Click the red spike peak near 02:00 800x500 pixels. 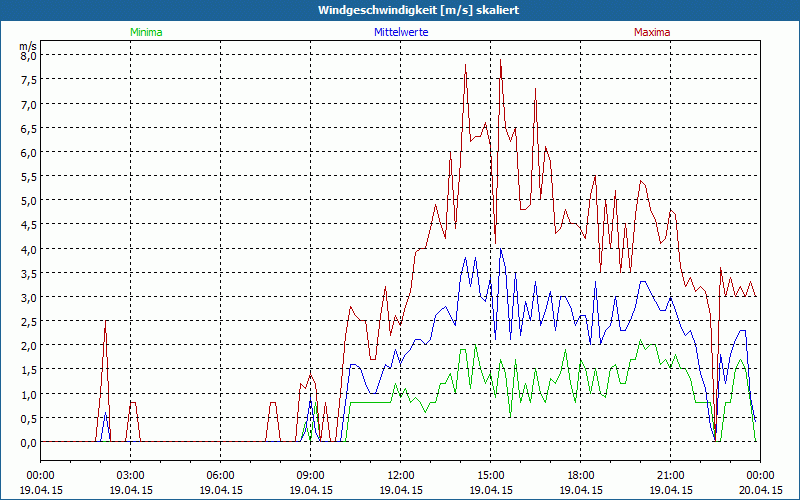[x=106, y=322]
